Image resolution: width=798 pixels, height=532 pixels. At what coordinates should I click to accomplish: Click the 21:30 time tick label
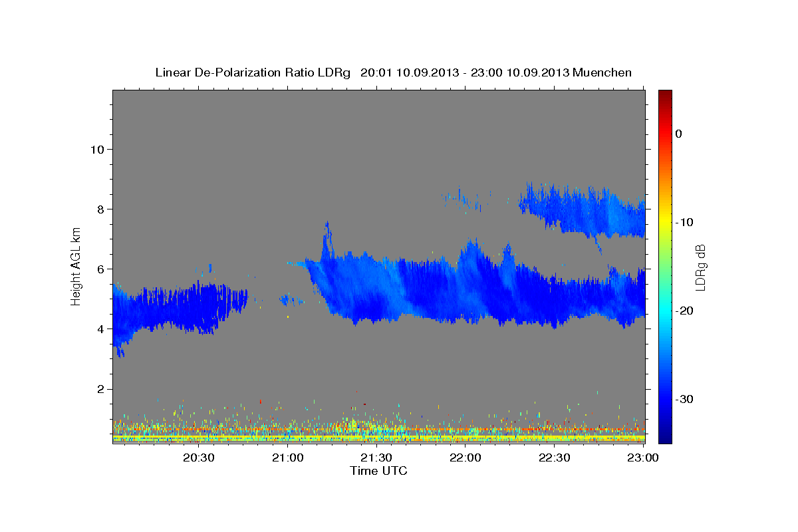376,458
